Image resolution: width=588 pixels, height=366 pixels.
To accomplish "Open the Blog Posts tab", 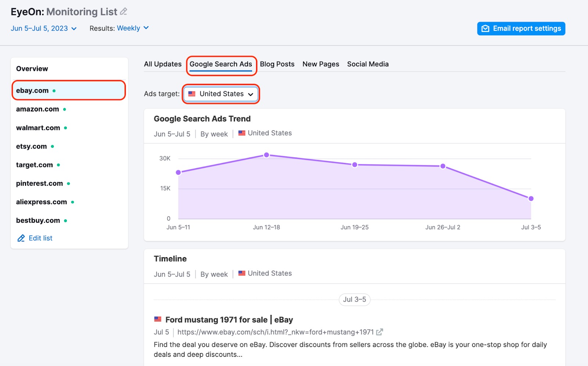I will (x=277, y=64).
